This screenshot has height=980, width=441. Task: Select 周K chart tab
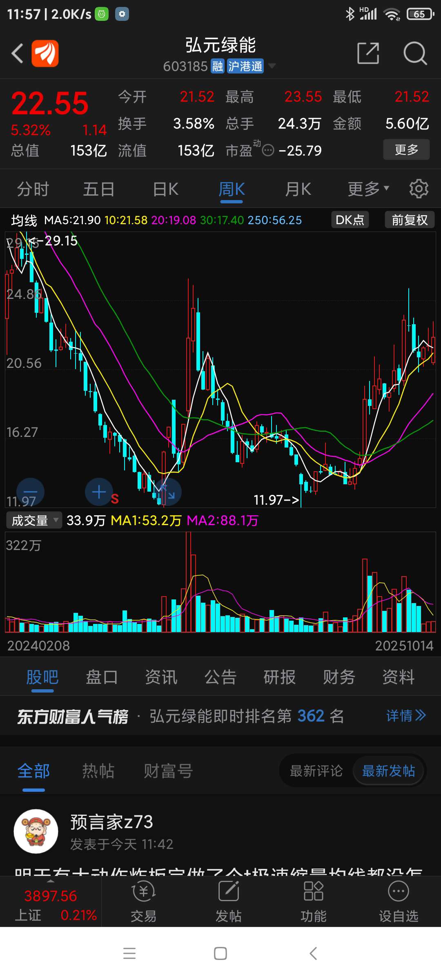[x=232, y=189]
